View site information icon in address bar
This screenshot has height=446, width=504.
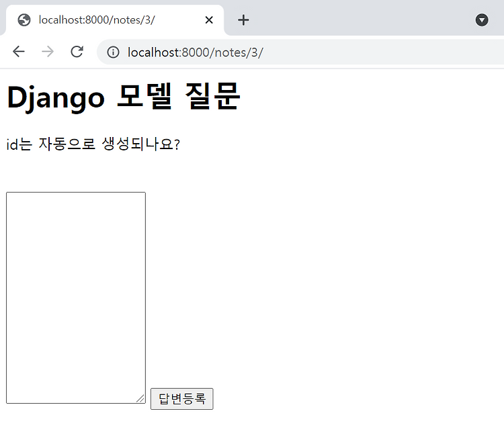(113, 52)
